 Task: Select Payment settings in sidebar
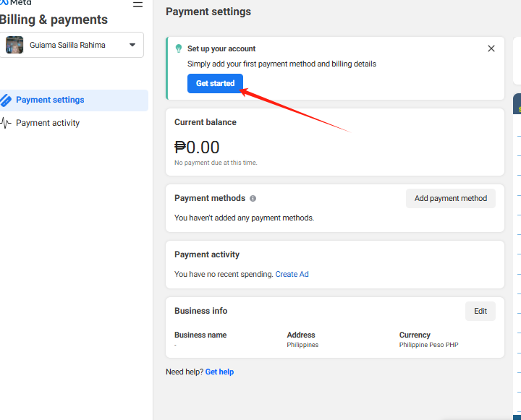coord(74,100)
